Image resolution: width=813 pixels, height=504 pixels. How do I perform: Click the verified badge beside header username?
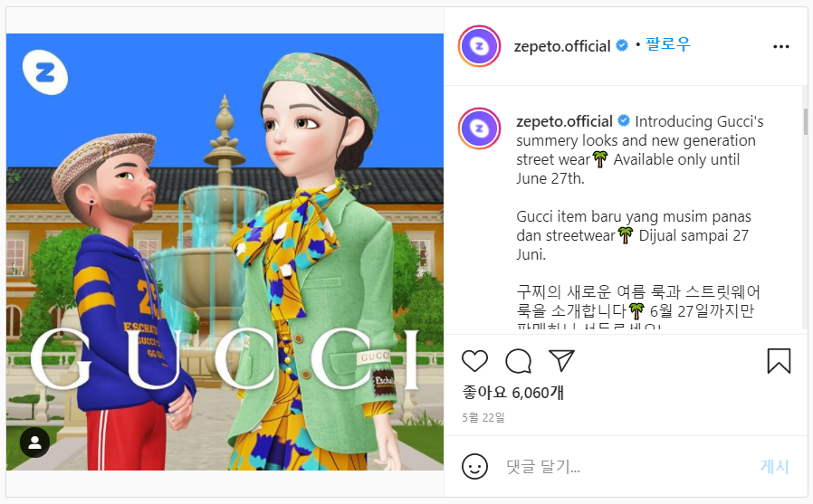[x=622, y=45]
